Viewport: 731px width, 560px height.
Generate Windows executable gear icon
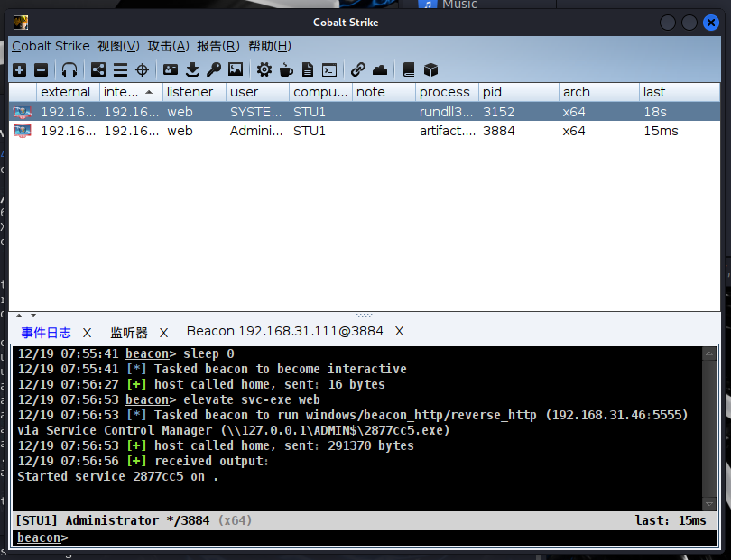tap(264, 70)
